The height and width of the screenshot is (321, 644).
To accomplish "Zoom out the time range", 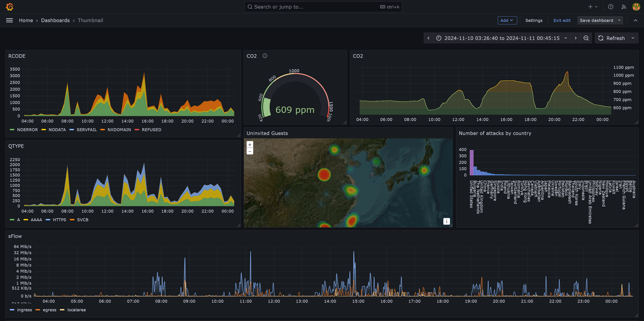I will coord(586,38).
